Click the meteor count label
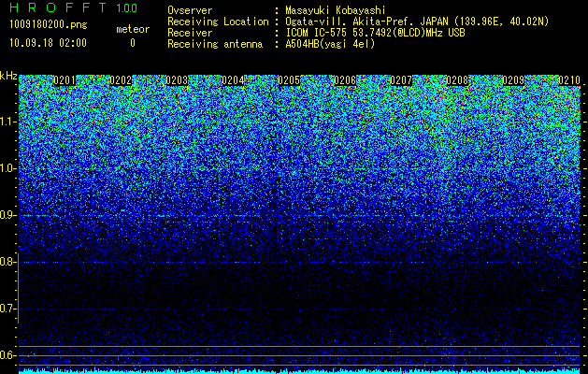The width and height of the screenshot is (588, 374). pyautogui.click(x=133, y=29)
